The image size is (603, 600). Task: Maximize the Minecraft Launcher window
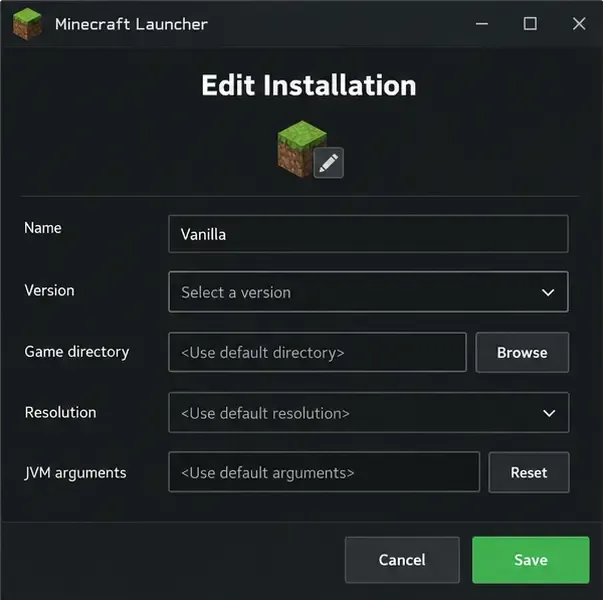[530, 24]
